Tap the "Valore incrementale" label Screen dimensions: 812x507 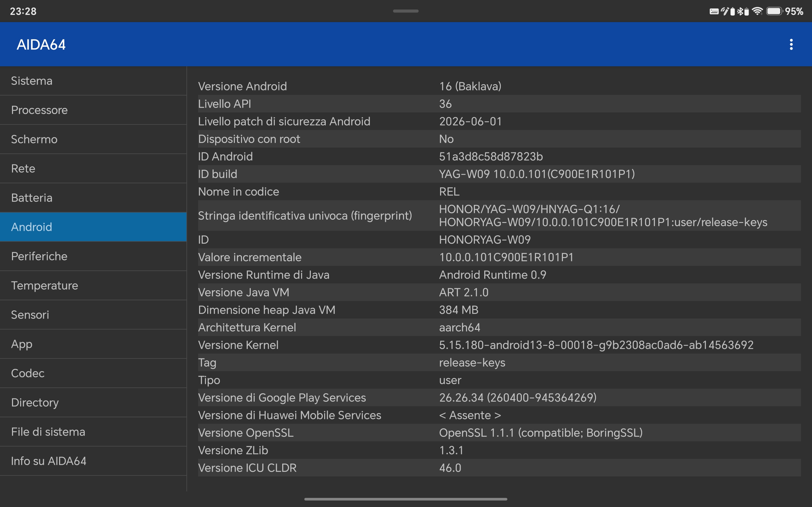pyautogui.click(x=250, y=257)
